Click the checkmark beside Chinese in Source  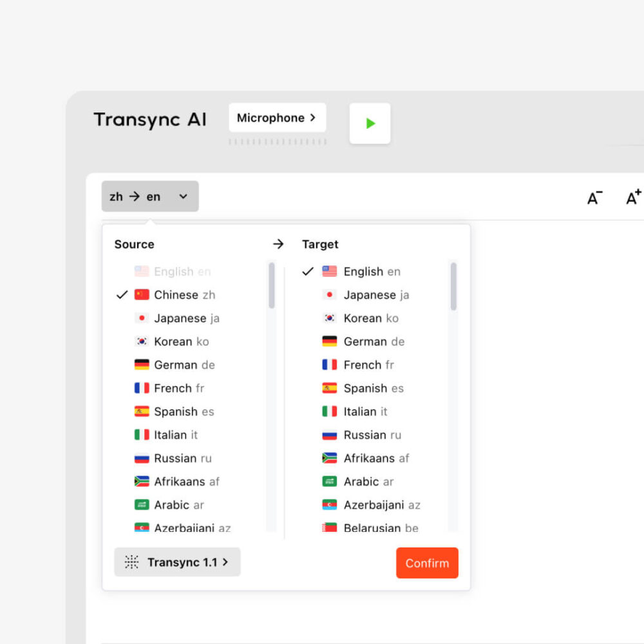[122, 295]
